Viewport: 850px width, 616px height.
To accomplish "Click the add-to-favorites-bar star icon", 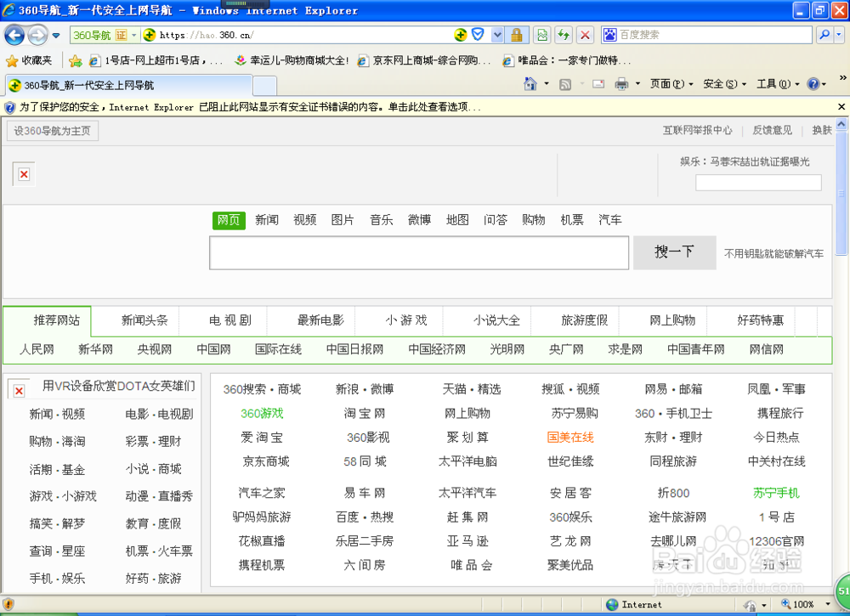I will tap(76, 60).
